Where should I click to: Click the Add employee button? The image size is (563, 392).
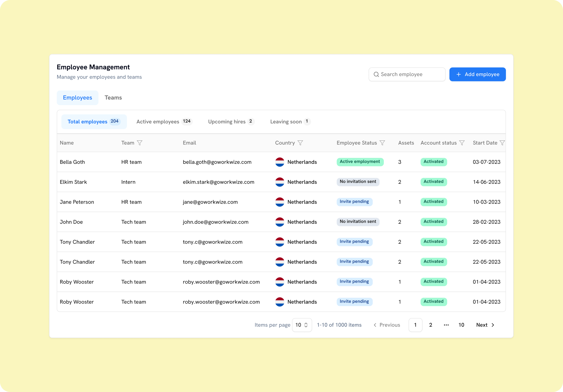pos(477,74)
